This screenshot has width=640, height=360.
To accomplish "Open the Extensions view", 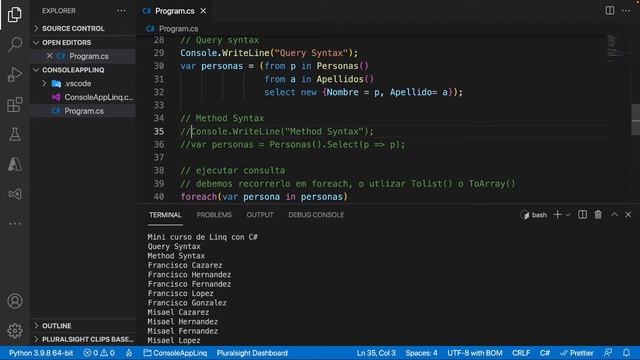I will point(15,104).
